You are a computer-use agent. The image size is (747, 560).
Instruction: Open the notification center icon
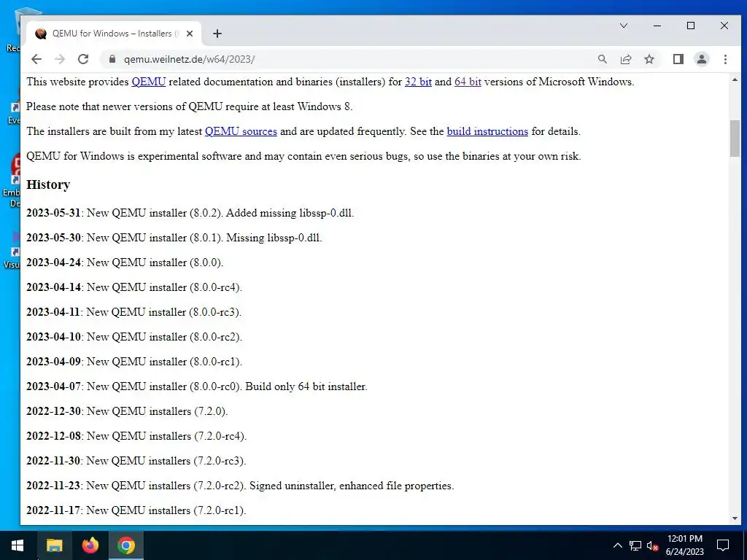[723, 545]
